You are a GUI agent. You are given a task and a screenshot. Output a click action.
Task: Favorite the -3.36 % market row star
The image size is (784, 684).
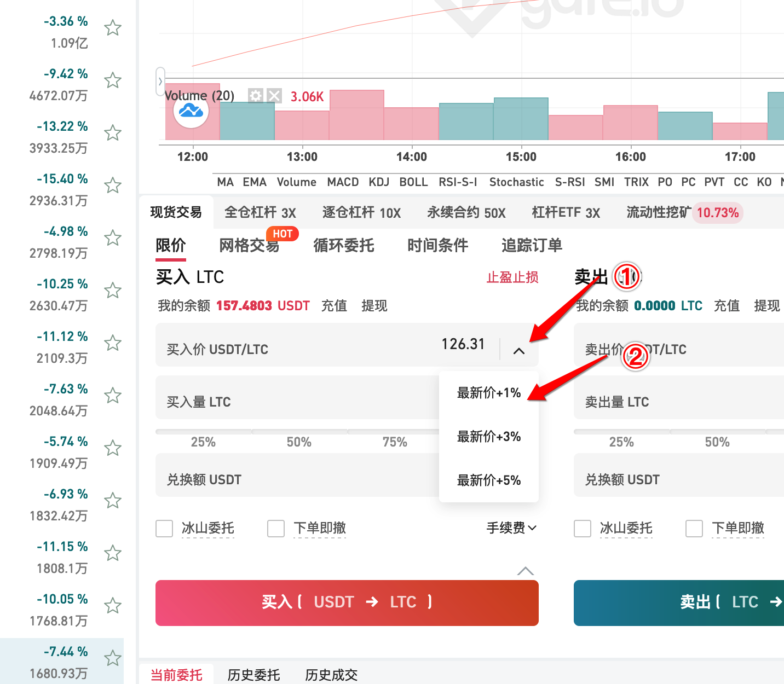pos(113,28)
